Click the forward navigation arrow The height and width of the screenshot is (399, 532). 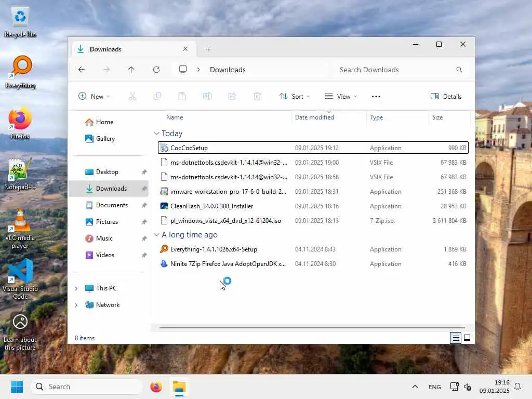(107, 70)
